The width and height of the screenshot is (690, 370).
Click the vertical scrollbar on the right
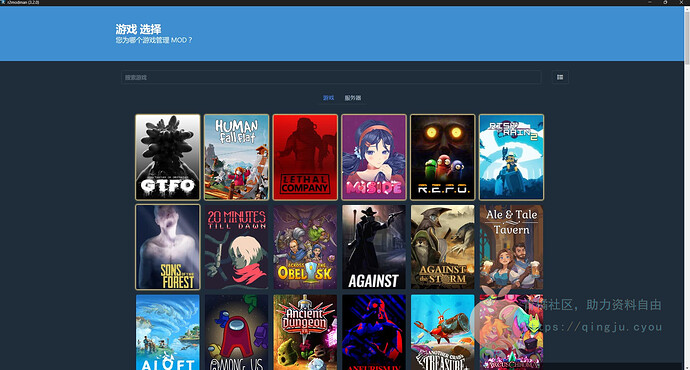(x=687, y=188)
